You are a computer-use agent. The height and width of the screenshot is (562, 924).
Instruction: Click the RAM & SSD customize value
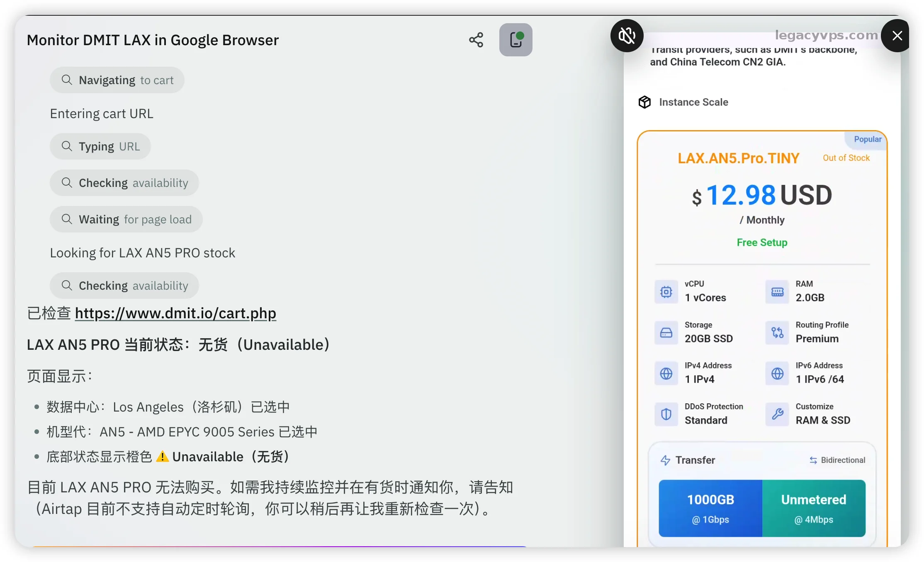(823, 420)
